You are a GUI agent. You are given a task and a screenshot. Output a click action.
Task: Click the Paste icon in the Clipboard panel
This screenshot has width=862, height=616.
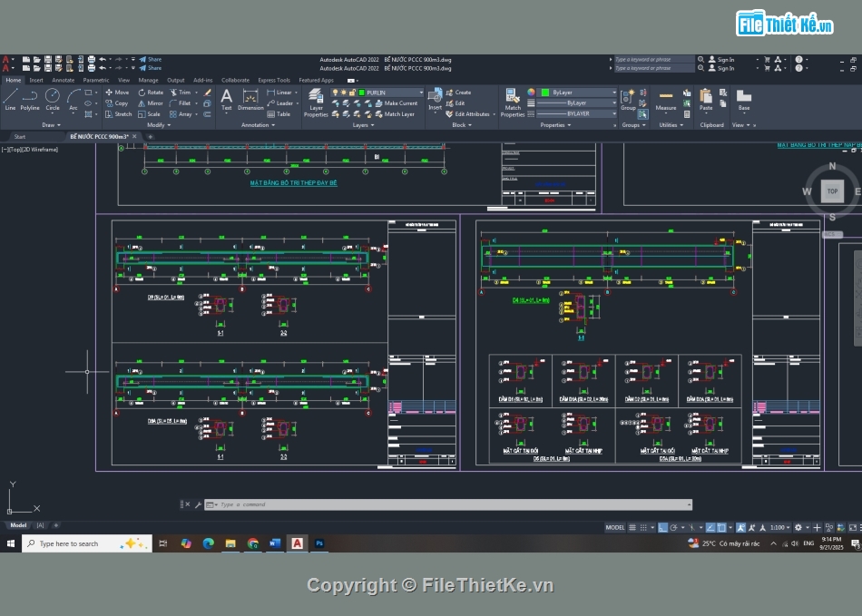[x=706, y=100]
